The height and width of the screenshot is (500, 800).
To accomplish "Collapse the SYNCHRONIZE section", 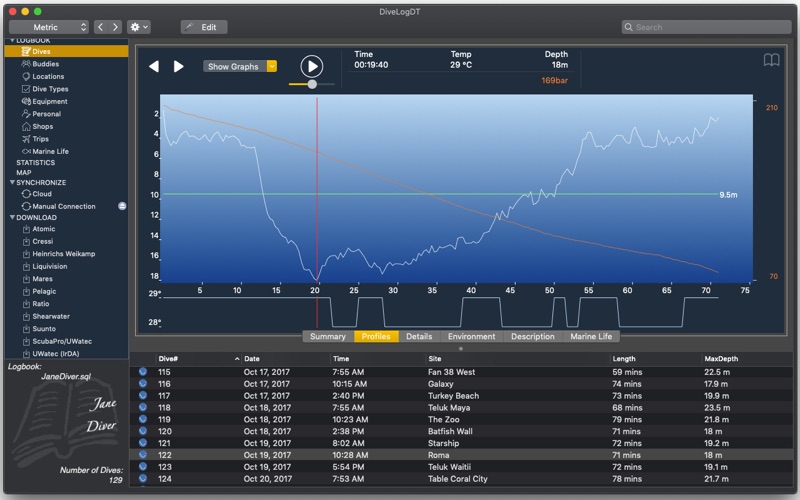I will coord(12,182).
